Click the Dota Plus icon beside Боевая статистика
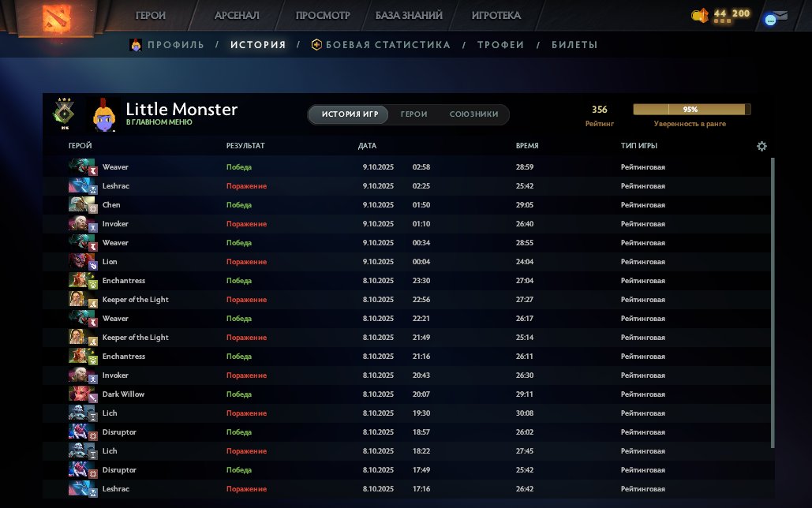The height and width of the screenshot is (508, 812). 316,45
